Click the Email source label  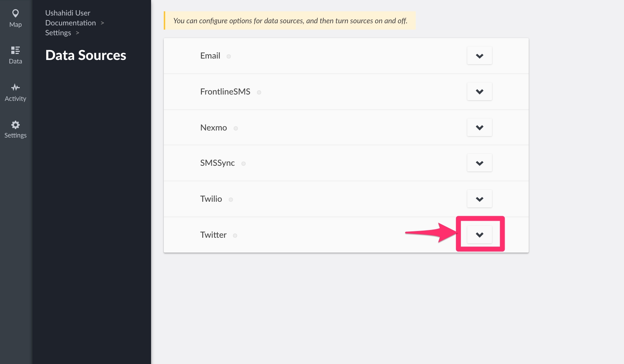(210, 56)
